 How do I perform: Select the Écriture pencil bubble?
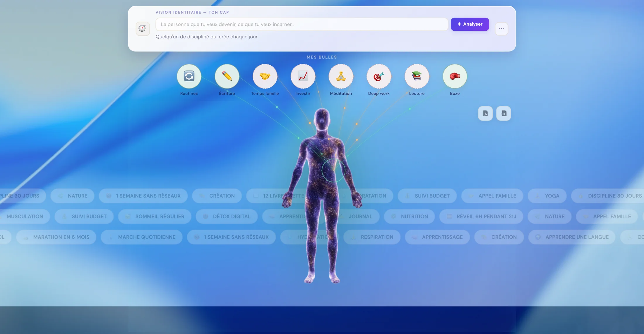pos(227,76)
